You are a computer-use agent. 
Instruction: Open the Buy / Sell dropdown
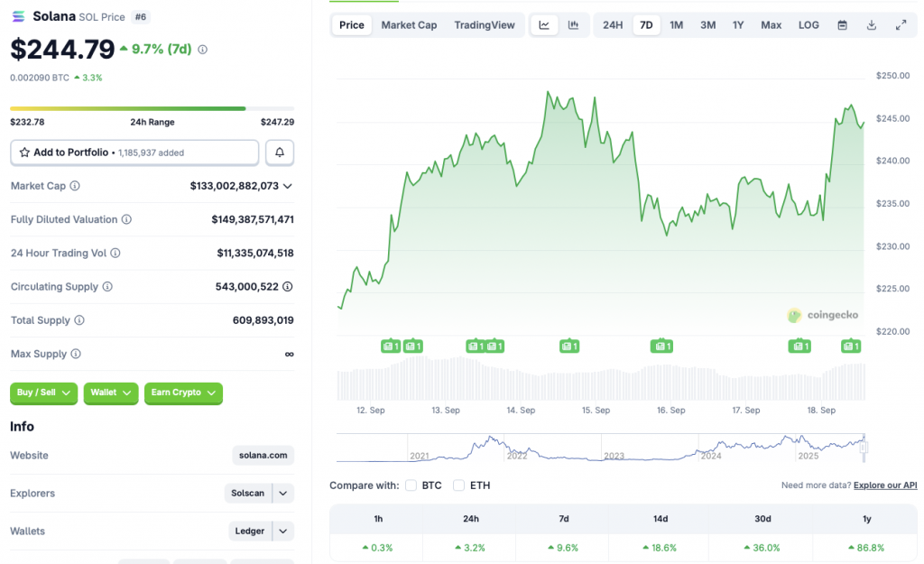pos(43,393)
